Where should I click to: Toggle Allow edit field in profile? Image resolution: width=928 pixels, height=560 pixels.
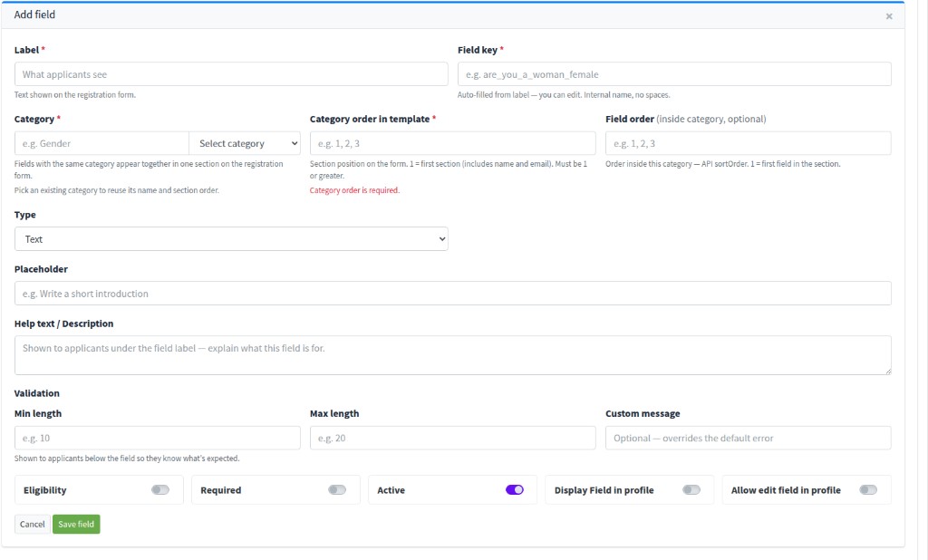(868, 489)
